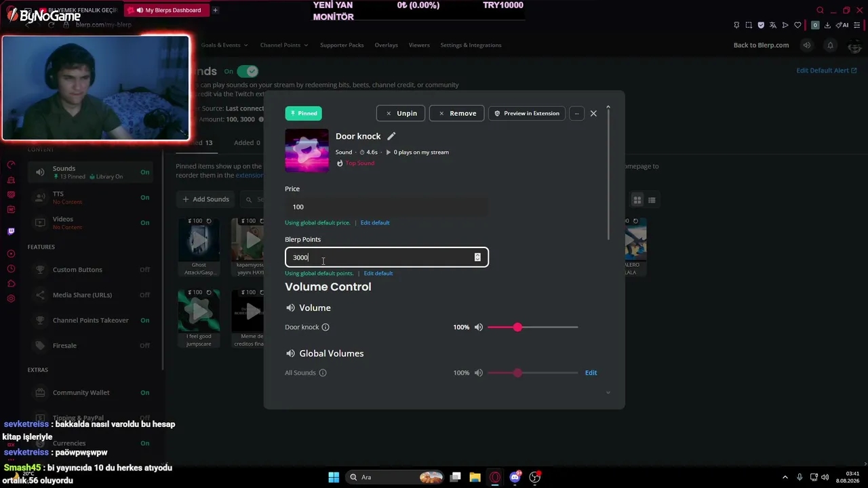Toggle Firesale Off status in sidebar
This screenshot has height=488, width=868.
(x=144, y=346)
